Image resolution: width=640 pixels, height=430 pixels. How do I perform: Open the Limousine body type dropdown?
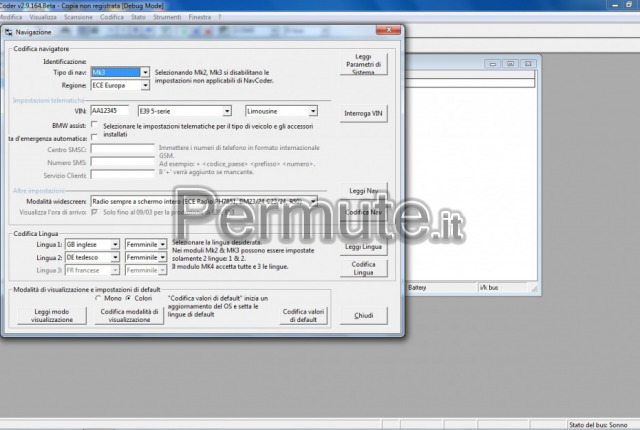tap(313, 111)
